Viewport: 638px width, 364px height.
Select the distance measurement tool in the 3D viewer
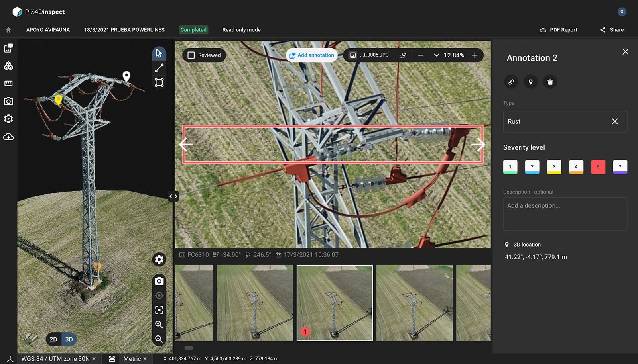coord(159,68)
